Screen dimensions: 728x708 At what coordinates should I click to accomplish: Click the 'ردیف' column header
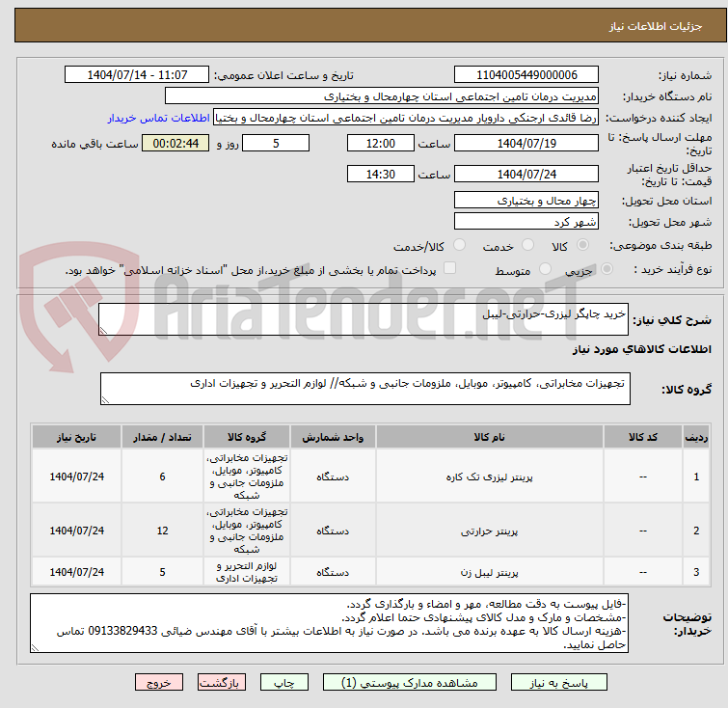(696, 437)
